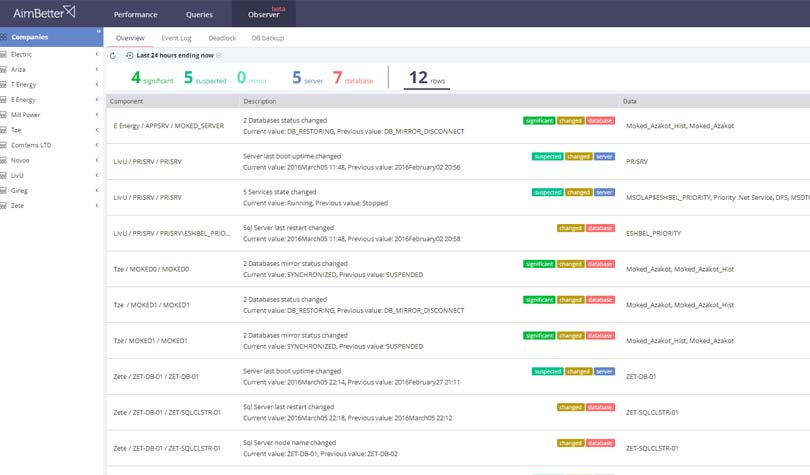Click 'Current value: ZET-DB-01, Previous value: ZET-DB-02'

tap(320, 454)
